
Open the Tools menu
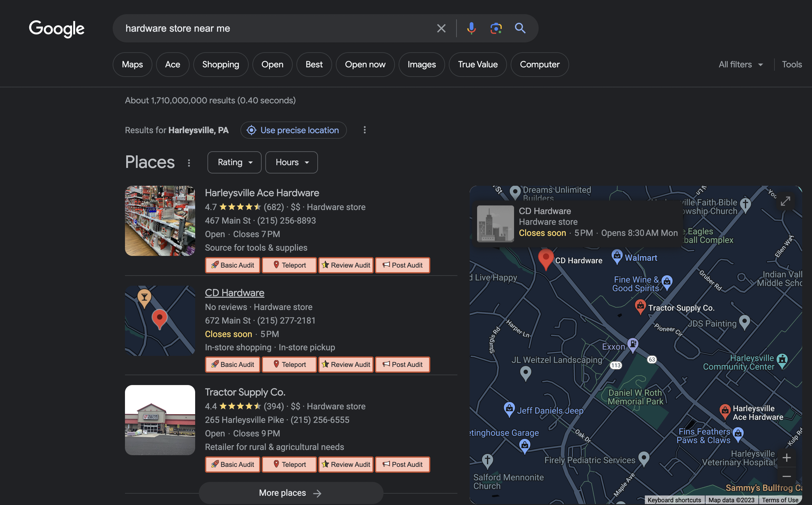[792, 65]
